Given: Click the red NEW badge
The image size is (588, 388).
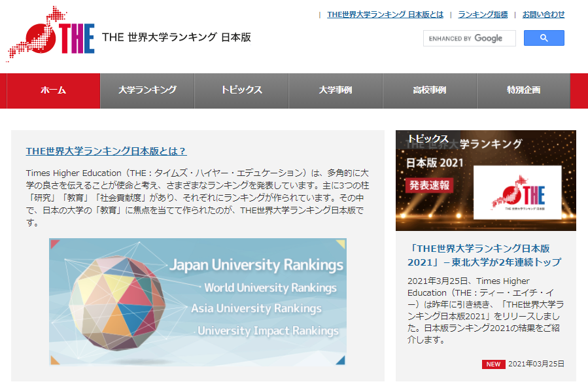Looking at the screenshot, I should tap(493, 364).
